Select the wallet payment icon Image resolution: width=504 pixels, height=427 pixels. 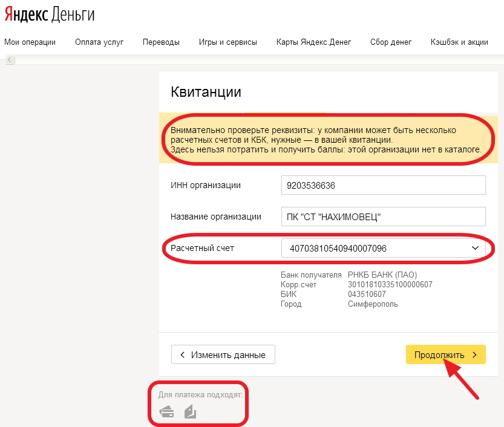(190, 412)
